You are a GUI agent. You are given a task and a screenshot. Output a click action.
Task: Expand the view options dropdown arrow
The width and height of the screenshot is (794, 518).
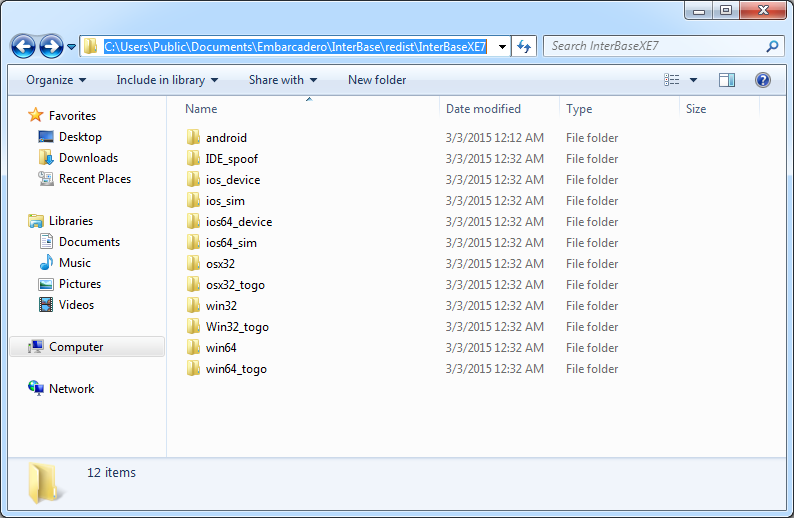[x=693, y=80]
